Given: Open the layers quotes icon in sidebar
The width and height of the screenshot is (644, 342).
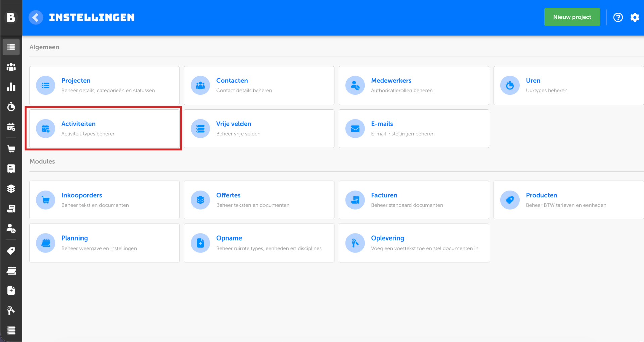Looking at the screenshot, I should tap(11, 189).
